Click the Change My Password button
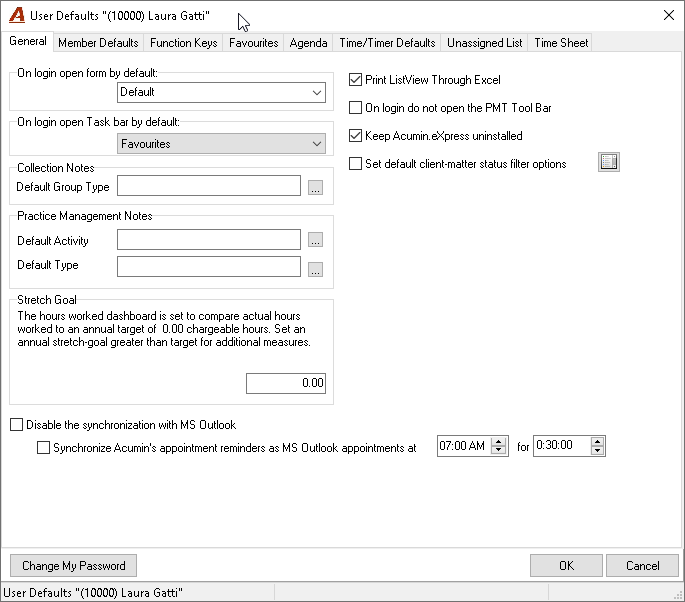 (73, 566)
